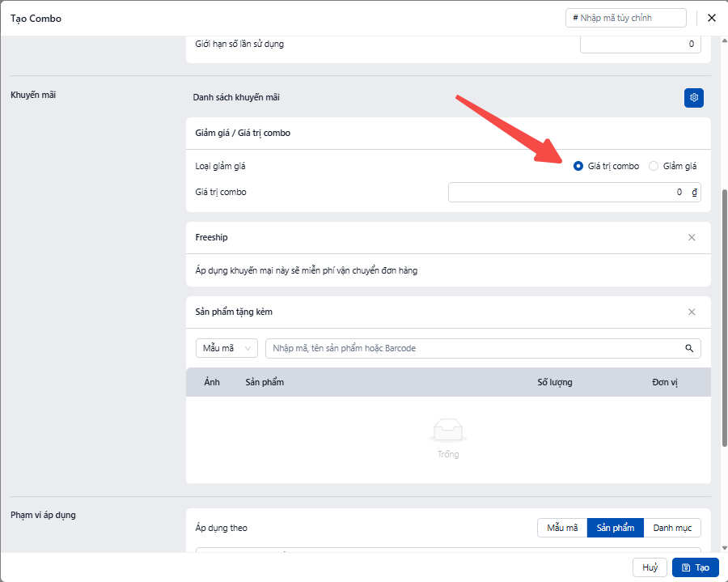Remove the Sản phẩm tặng kèm section
This screenshot has width=728, height=582.
tap(692, 312)
